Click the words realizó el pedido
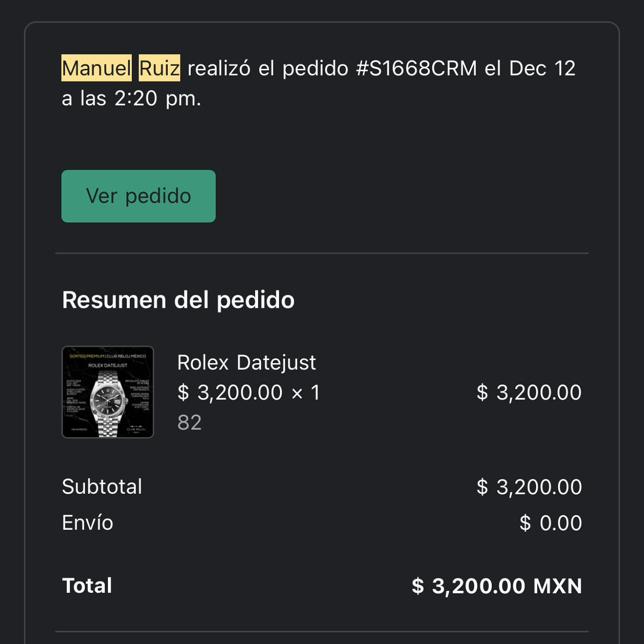644x644 pixels. pyautogui.click(x=267, y=68)
